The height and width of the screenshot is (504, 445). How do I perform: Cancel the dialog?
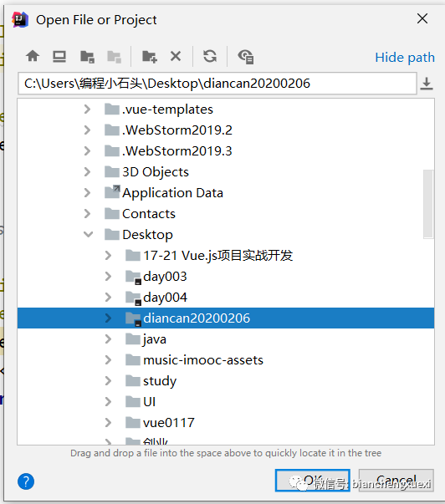point(396,481)
